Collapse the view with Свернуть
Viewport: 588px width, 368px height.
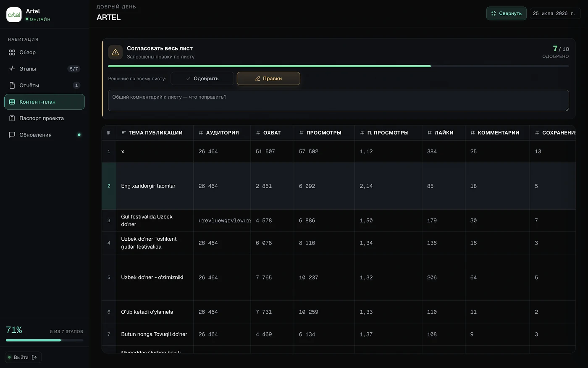click(506, 13)
